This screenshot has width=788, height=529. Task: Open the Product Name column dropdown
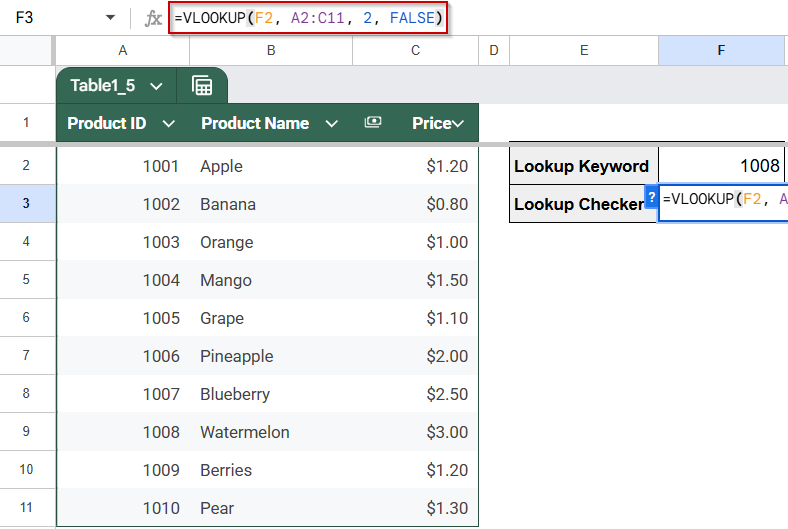[331, 124]
